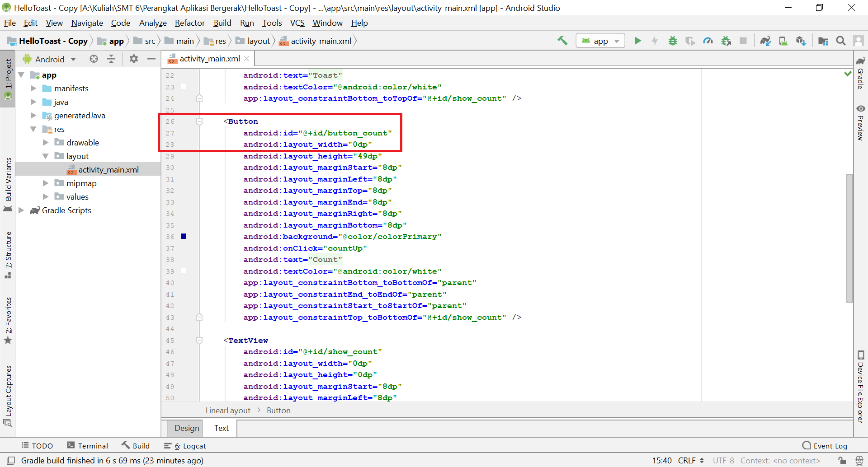
Task: Sync project with Gradle files
Action: click(x=765, y=41)
